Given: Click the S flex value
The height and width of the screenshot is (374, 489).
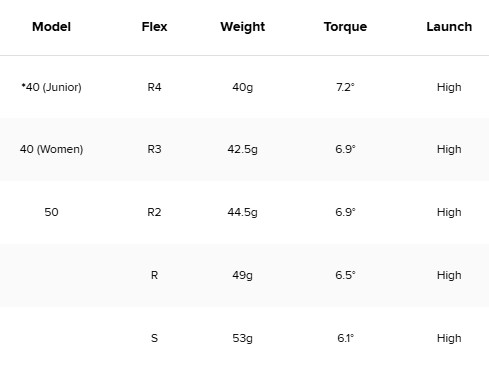Looking at the screenshot, I should click(x=154, y=338).
